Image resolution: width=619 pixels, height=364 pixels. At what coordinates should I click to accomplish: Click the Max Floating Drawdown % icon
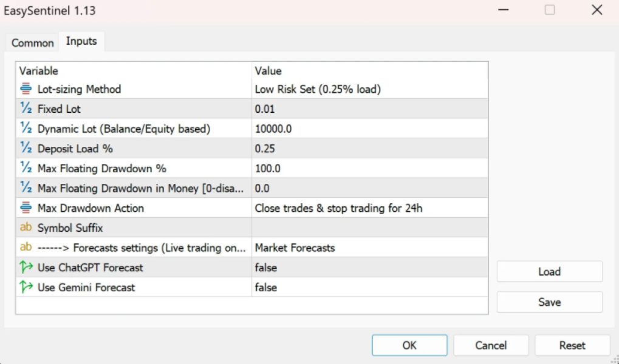(26, 169)
